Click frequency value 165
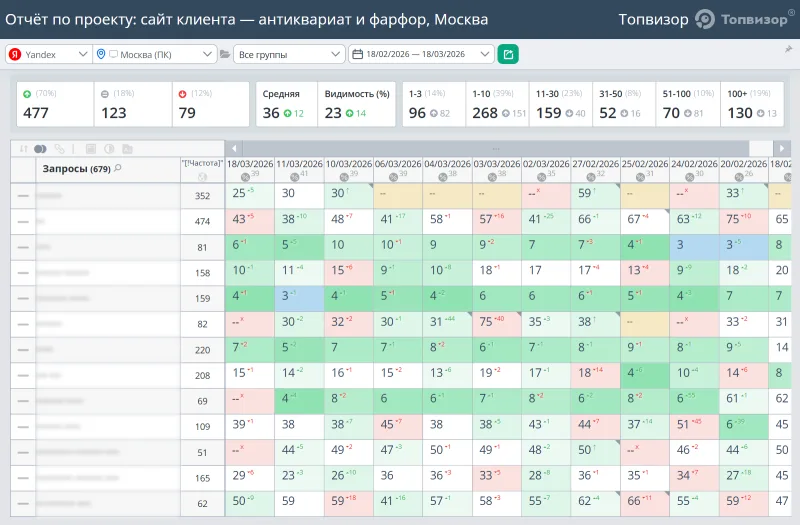800x525 pixels. pyautogui.click(x=203, y=478)
